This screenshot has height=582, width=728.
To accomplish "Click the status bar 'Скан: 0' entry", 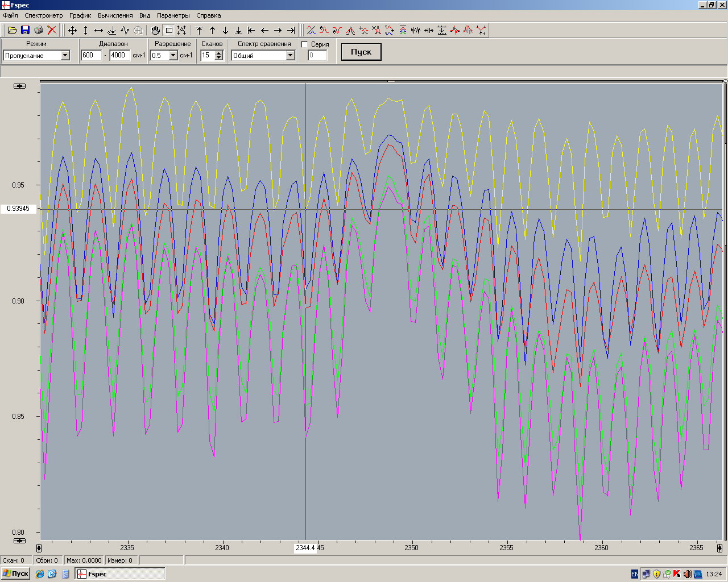I will 16,560.
